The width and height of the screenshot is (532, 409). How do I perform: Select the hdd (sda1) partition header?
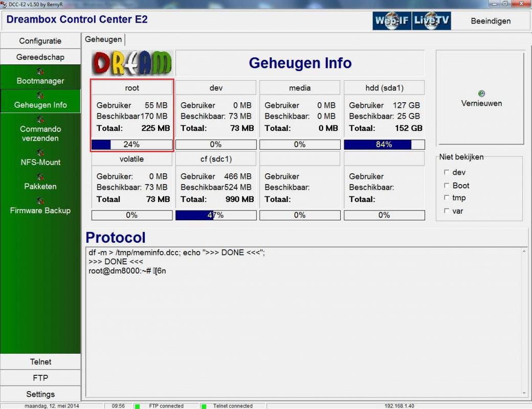tap(384, 88)
